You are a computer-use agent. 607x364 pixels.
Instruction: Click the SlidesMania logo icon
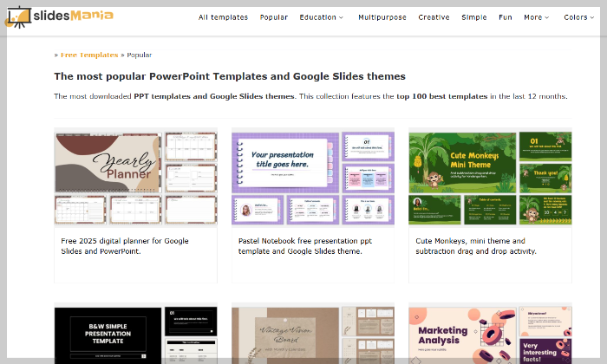tap(18, 17)
